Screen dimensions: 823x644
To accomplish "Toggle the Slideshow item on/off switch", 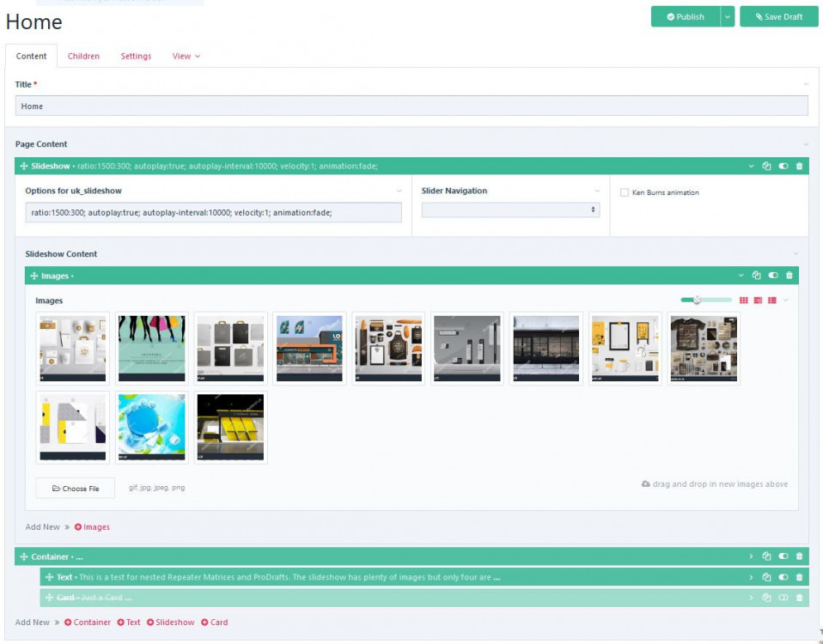I will tap(783, 167).
